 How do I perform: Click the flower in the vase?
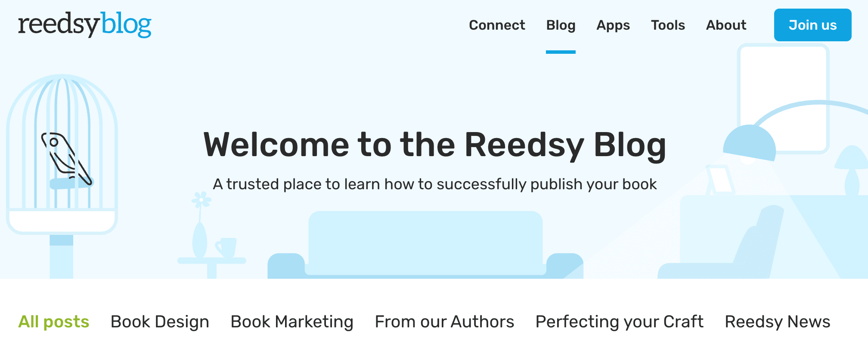(x=201, y=200)
